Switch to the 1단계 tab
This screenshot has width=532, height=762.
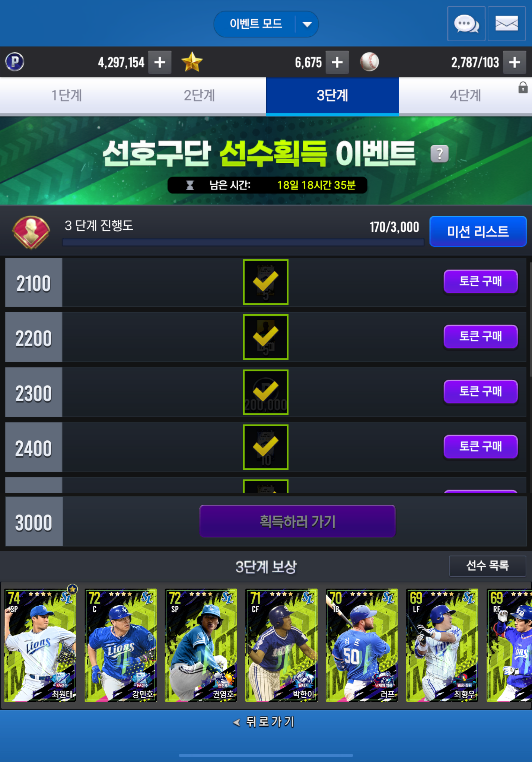66,96
